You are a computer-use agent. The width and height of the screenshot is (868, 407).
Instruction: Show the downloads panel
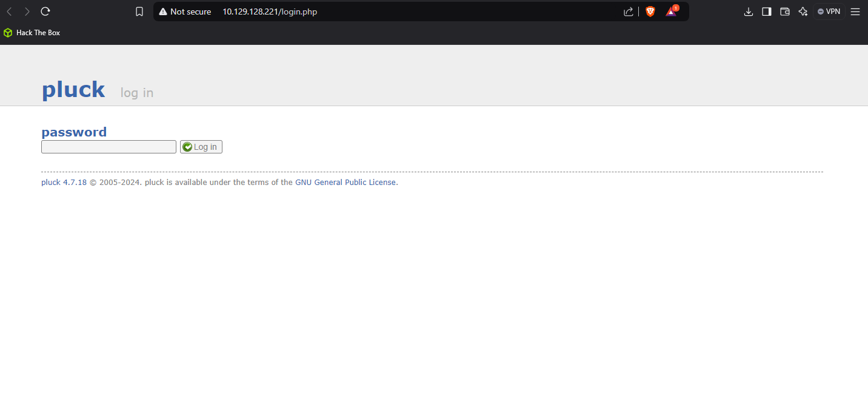pos(749,12)
